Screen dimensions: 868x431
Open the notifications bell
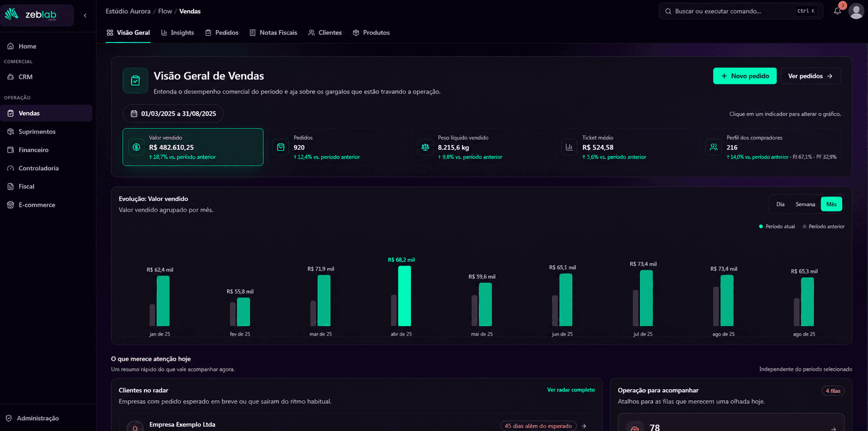pyautogui.click(x=837, y=11)
